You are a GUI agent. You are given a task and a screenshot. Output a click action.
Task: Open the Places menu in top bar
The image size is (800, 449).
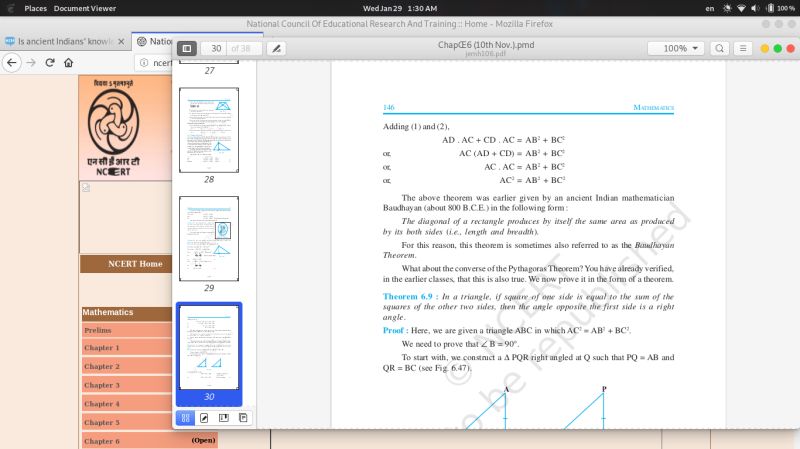pos(35,8)
